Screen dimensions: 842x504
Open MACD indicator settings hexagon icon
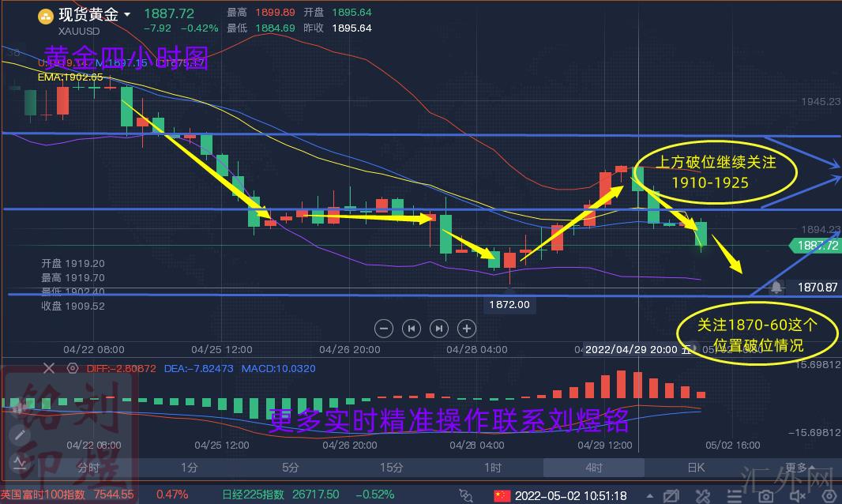tap(73, 368)
